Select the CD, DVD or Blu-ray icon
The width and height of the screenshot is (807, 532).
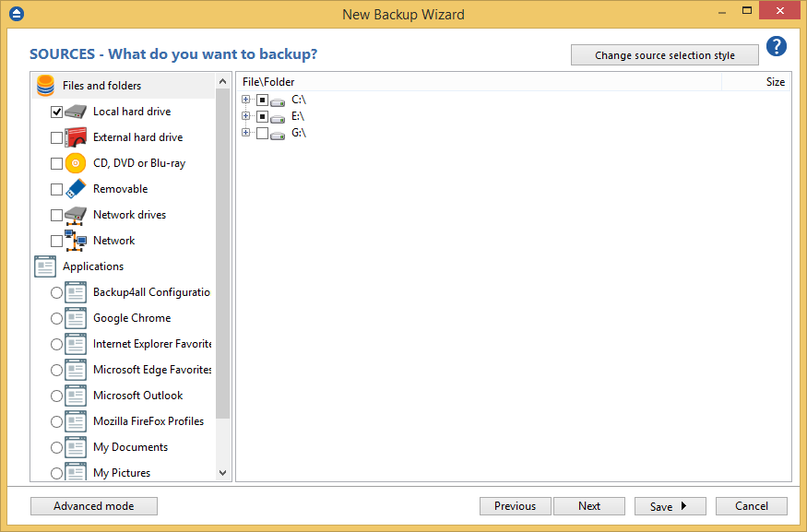click(x=74, y=162)
